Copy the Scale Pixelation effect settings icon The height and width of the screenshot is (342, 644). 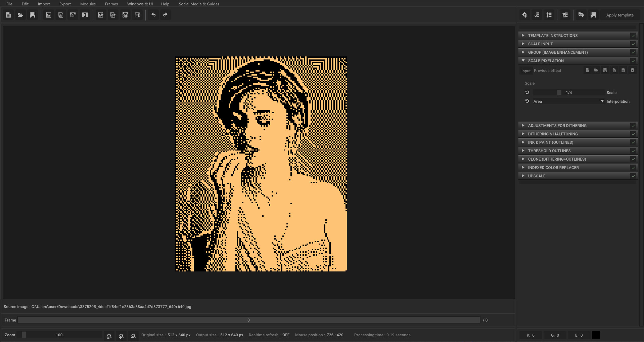(614, 70)
